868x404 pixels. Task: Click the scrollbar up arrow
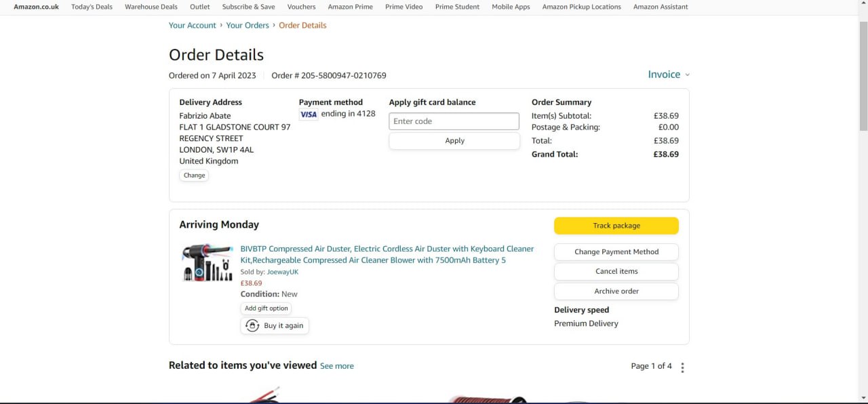pyautogui.click(x=863, y=5)
